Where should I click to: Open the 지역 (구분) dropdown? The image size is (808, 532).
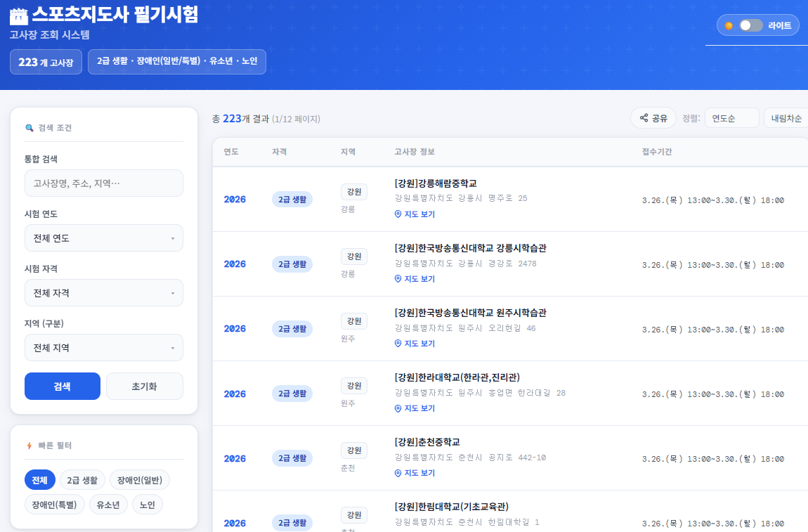(103, 348)
